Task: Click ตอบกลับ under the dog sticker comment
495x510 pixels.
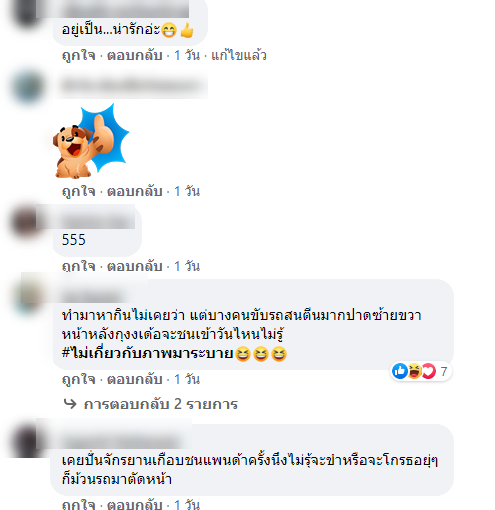Action: [134, 191]
